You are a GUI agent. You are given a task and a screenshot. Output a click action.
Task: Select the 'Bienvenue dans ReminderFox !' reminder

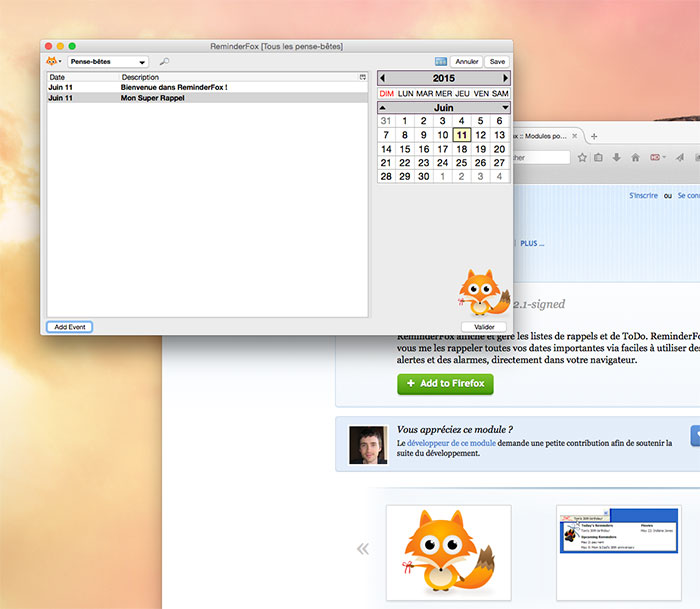click(x=208, y=88)
